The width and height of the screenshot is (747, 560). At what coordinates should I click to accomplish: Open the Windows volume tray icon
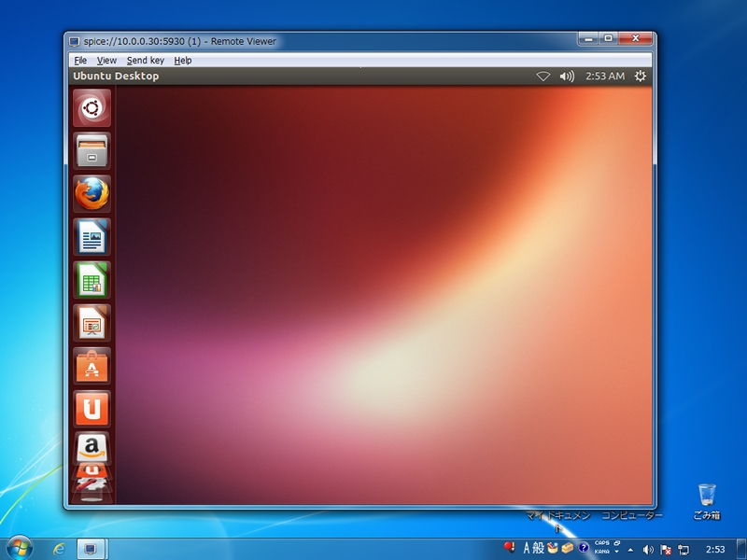pos(648,550)
